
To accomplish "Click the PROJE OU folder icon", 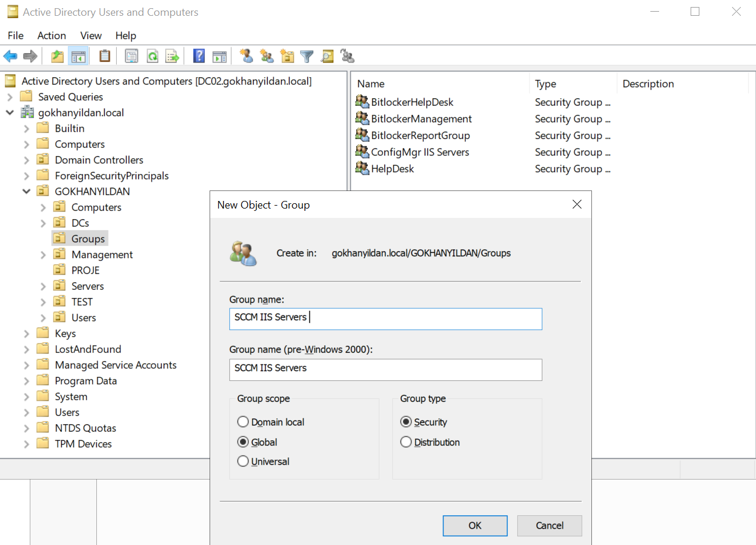I will (60, 270).
